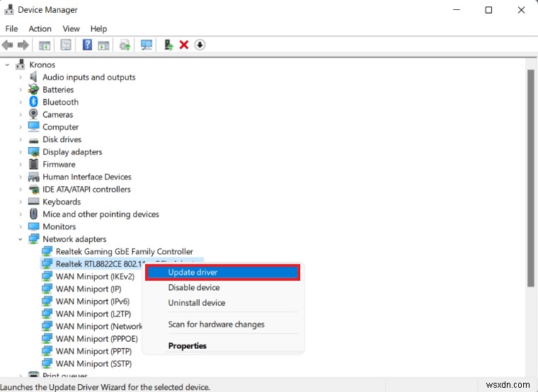Open the Help menu
The width and height of the screenshot is (538, 392).
[x=98, y=29]
